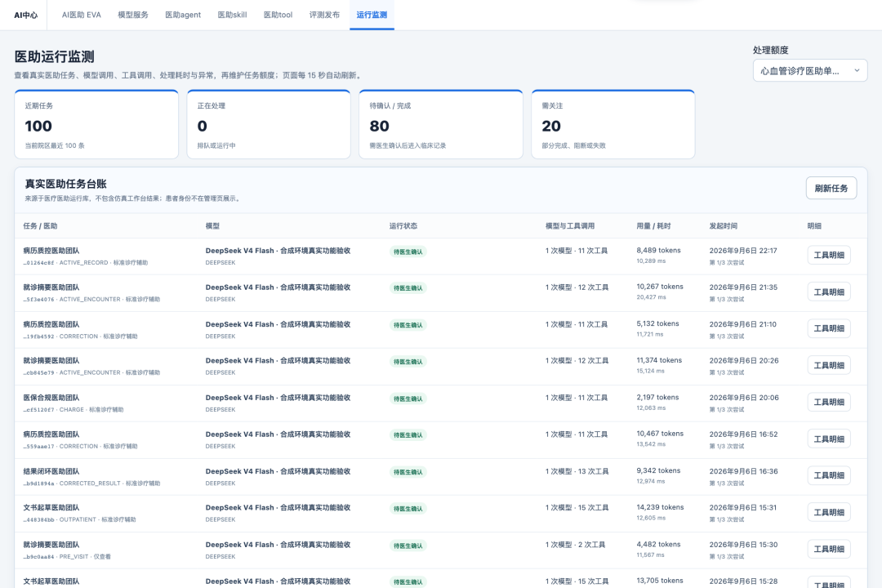
Task: Click the 14,239 tokens usage value
Action: pos(661,507)
